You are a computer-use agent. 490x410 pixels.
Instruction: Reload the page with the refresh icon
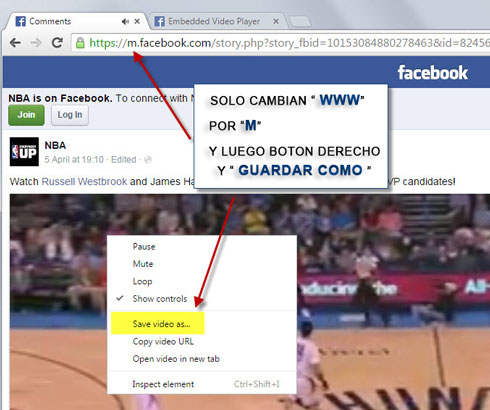(x=57, y=42)
